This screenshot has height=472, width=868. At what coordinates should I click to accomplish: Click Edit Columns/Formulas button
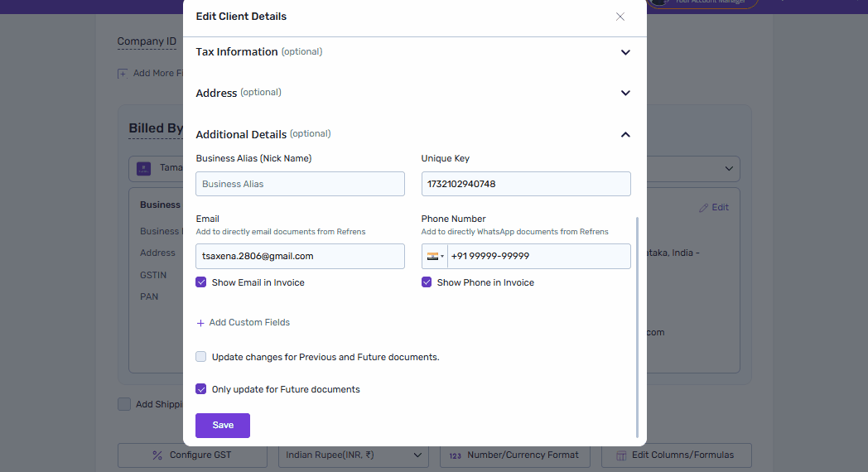coord(677,455)
